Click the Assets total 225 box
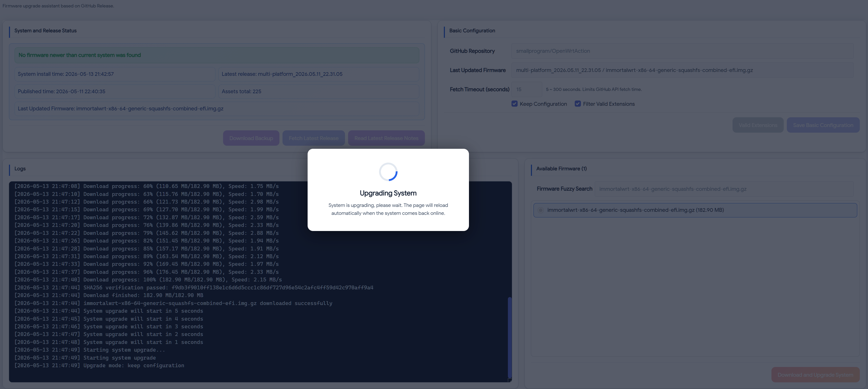The height and width of the screenshot is (389, 868). 318,91
